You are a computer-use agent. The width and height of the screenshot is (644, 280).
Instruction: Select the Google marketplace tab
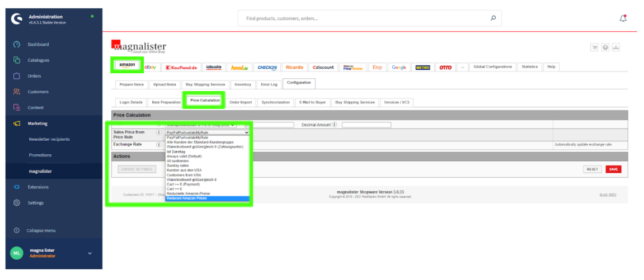pyautogui.click(x=399, y=67)
